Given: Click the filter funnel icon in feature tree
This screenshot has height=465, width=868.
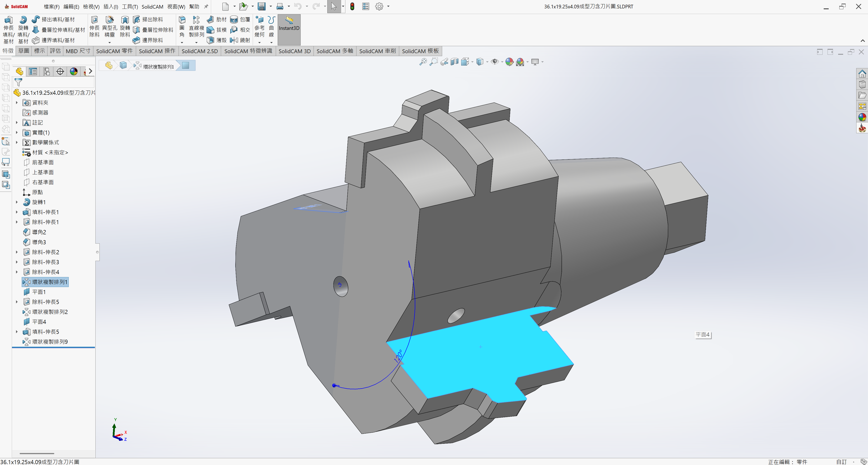Looking at the screenshot, I should 18,82.
